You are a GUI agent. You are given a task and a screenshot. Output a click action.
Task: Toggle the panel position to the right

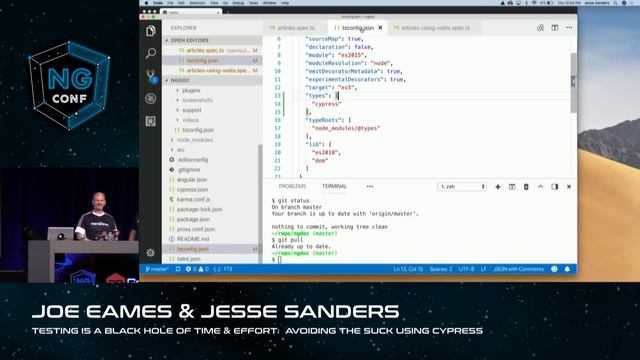tap(555, 187)
